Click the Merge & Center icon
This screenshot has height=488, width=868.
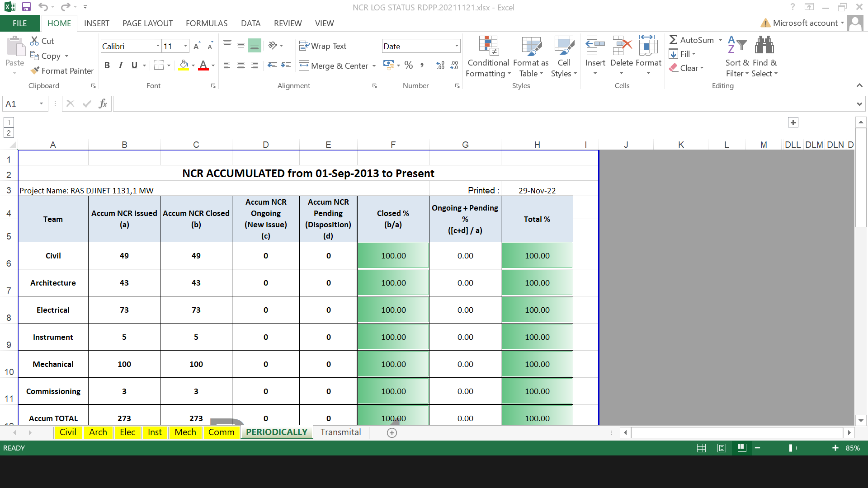pyautogui.click(x=304, y=66)
